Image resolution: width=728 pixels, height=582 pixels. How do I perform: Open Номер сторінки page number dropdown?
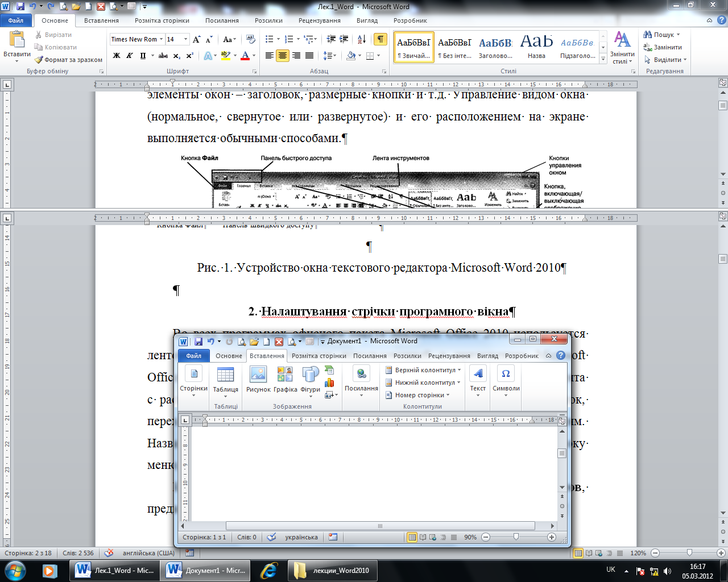[417, 395]
